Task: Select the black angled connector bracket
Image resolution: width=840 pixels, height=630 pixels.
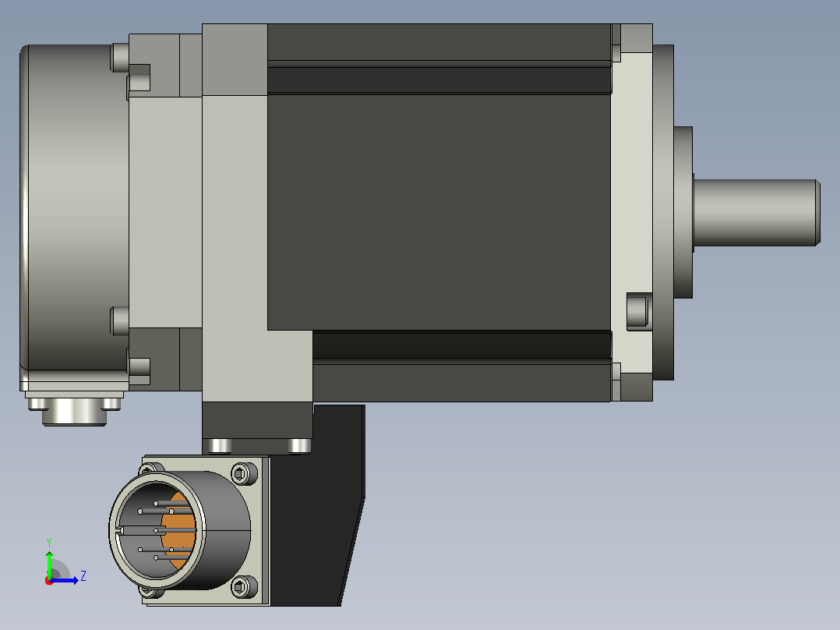Action: 317,505
